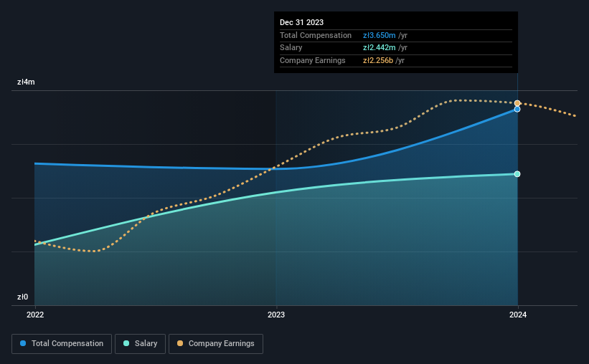
Task: Click the Total Compensation label in tooltip
Action: coord(316,35)
